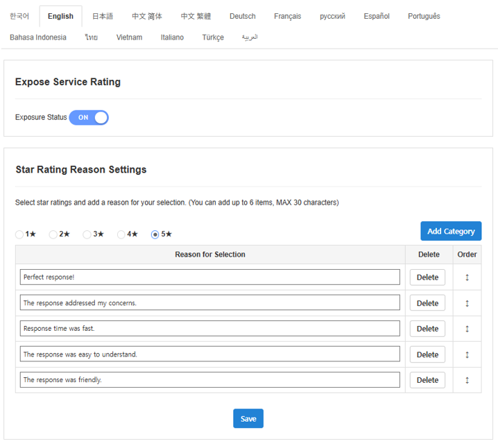Delete the 'Perfect response!' reason
The image size is (498, 448).
coord(427,277)
